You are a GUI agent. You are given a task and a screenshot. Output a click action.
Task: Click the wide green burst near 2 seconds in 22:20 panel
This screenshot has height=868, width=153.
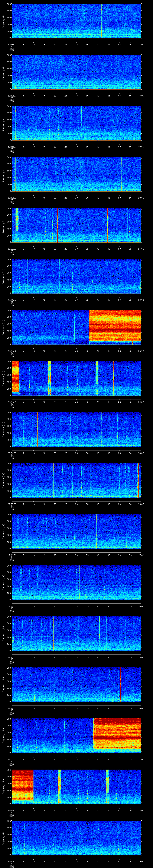tap(17, 225)
